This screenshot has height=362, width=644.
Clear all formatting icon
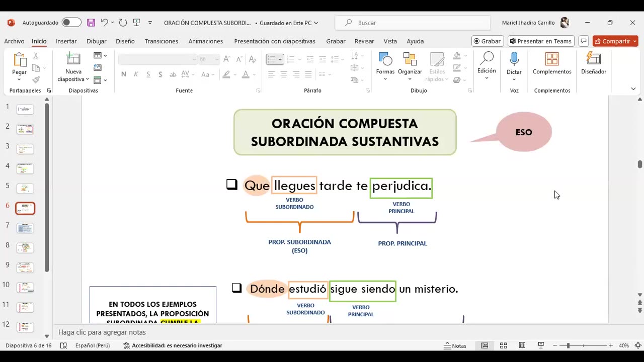(x=253, y=59)
